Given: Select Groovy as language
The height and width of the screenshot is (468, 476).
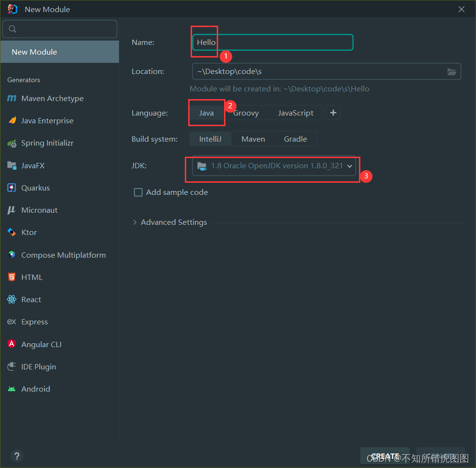Looking at the screenshot, I should tap(246, 113).
